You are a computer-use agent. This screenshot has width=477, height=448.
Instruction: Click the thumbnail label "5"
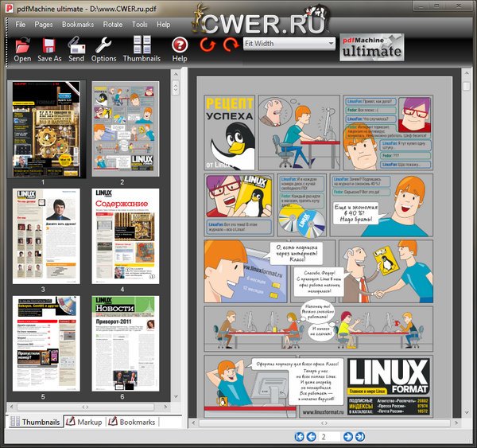pos(43,396)
